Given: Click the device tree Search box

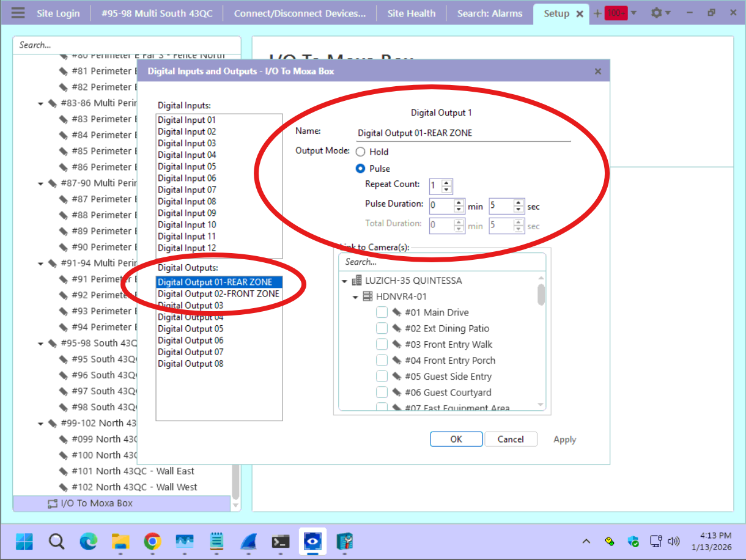Looking at the screenshot, I should [x=127, y=45].
